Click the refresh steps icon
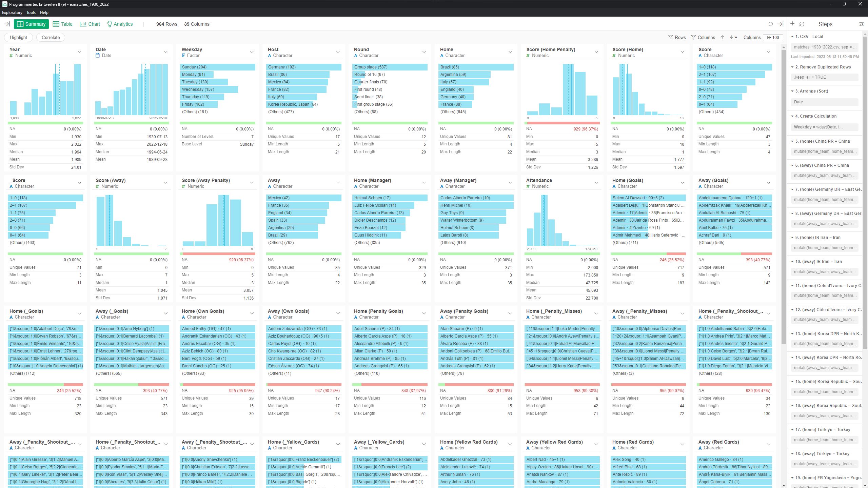This screenshot has height=488, width=868. 802,24
